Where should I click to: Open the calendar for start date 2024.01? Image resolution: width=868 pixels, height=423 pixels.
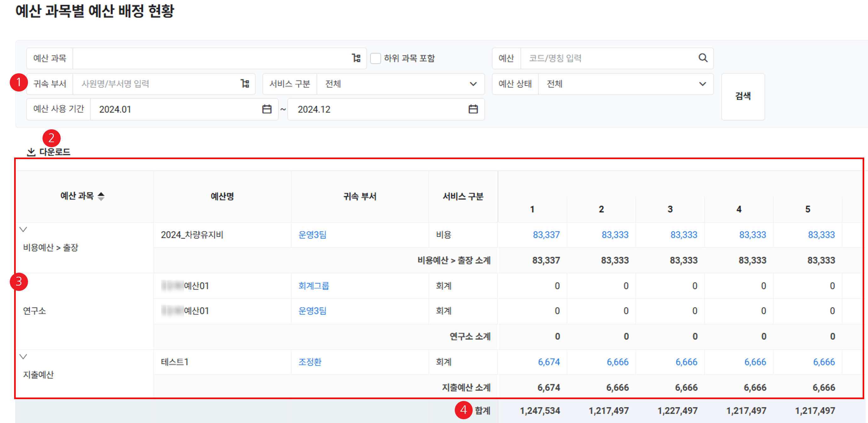click(267, 109)
